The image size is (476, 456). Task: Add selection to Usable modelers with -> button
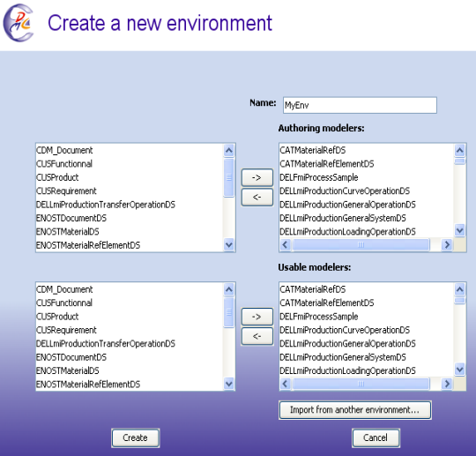[257, 317]
